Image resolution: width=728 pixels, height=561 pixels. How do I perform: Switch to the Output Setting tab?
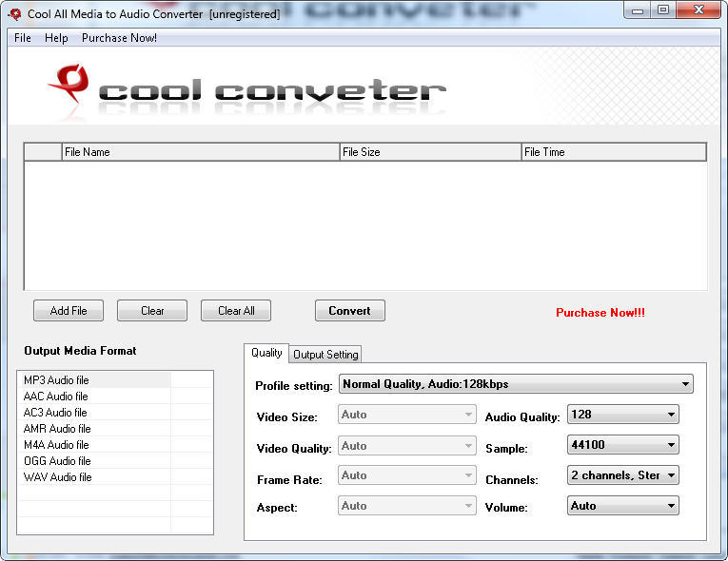(325, 355)
